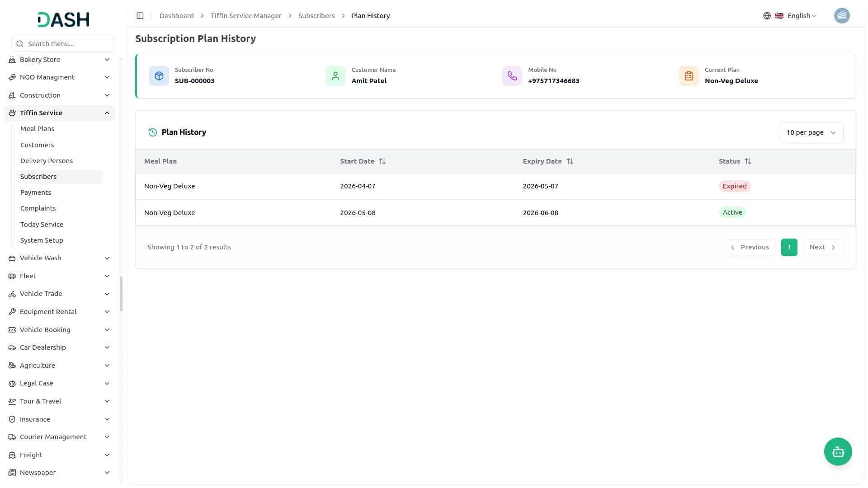Open the chatbot assistant floating button

838,451
